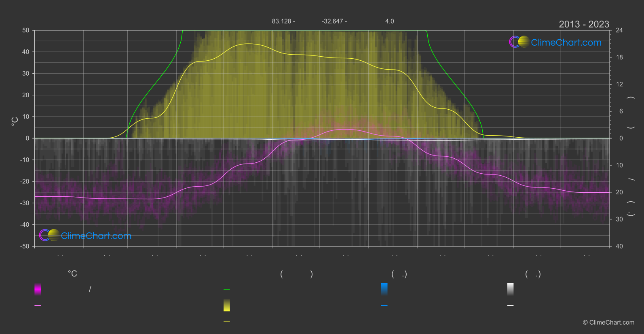Click the 4.0 value above the chart
This screenshot has width=644, height=334.
click(389, 21)
